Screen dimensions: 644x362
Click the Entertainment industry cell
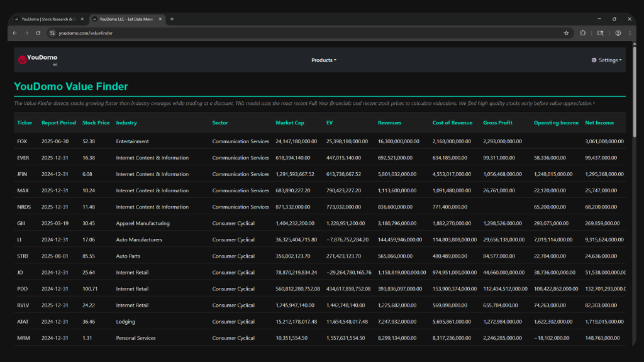132,141
